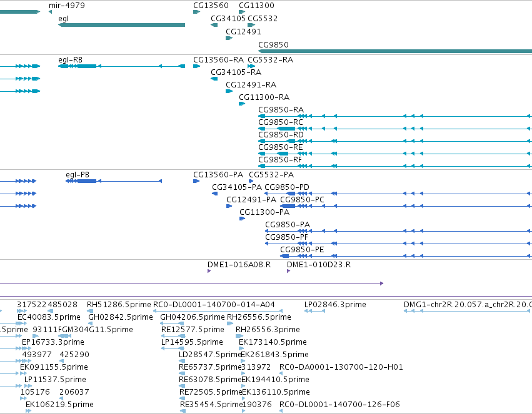Select the EK091155.5prime EST label
The width and height of the screenshot is (532, 414).
coord(54,368)
